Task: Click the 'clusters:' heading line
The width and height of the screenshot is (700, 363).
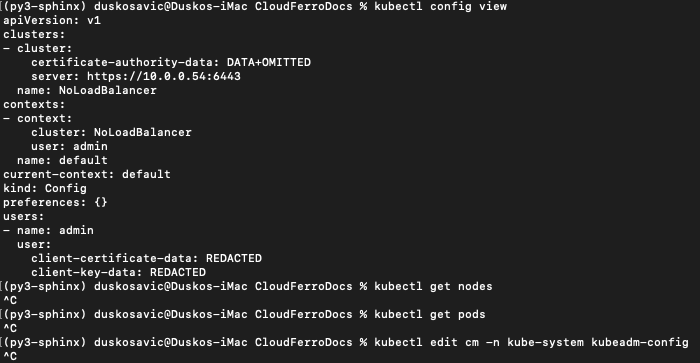Action: coord(34,34)
